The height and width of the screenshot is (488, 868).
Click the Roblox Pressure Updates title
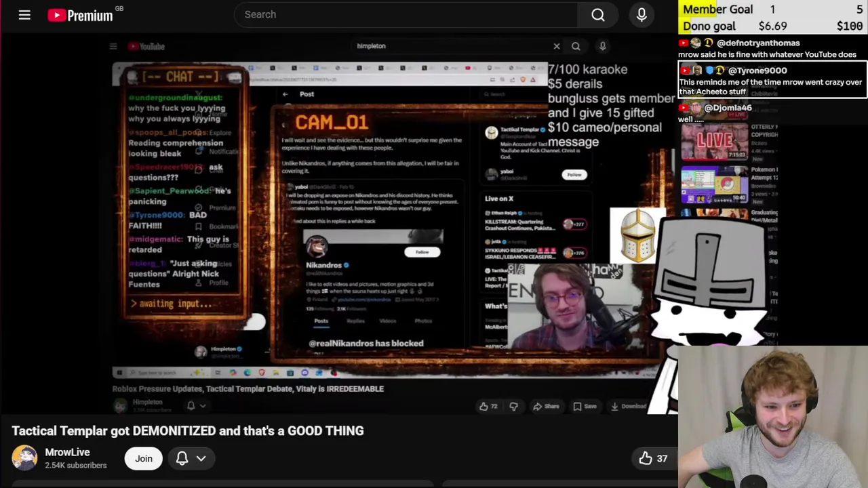[x=248, y=389]
